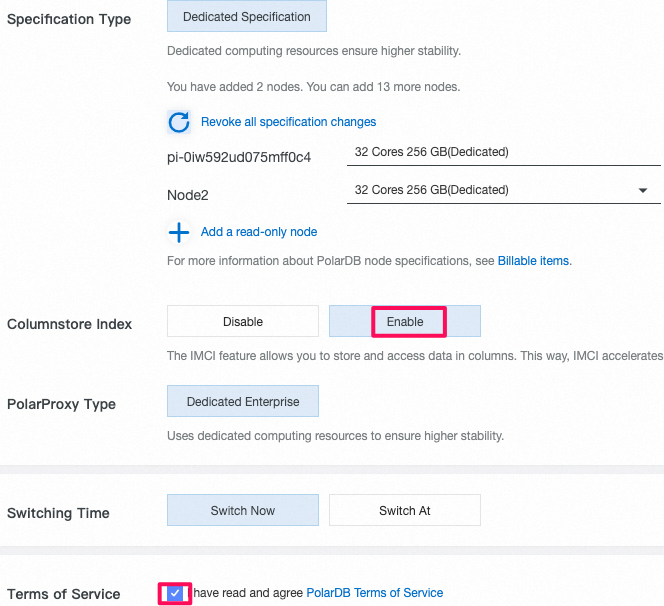
Task: Click the Node2 32 Cores 256 GB value
Action: [432, 190]
